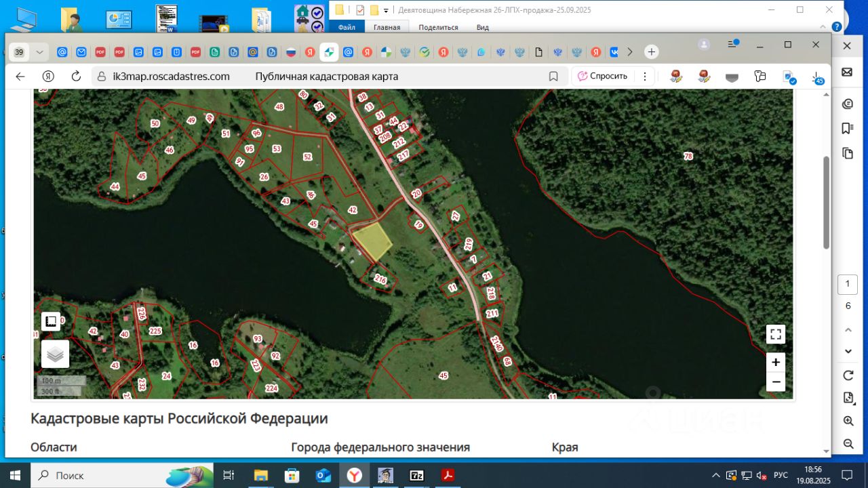This screenshot has height=488, width=868.
Task: Zoom out on the cadastral map
Action: pyautogui.click(x=776, y=382)
